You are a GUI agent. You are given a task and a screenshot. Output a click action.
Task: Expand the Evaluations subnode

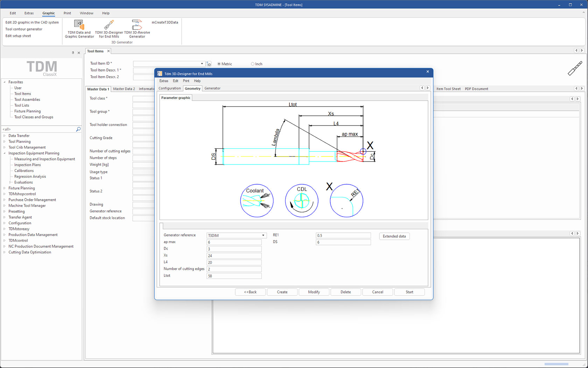coord(10,182)
